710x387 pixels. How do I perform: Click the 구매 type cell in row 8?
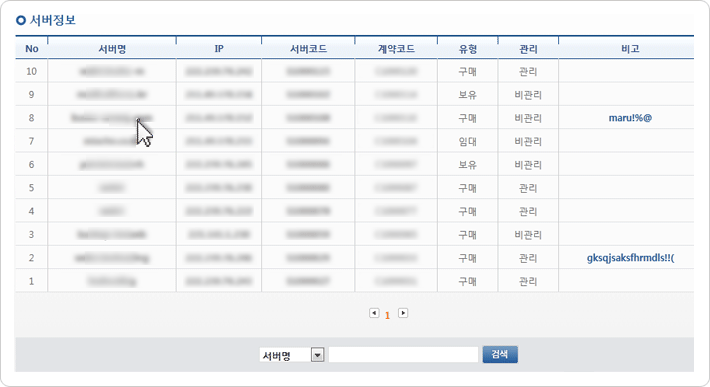(x=467, y=118)
